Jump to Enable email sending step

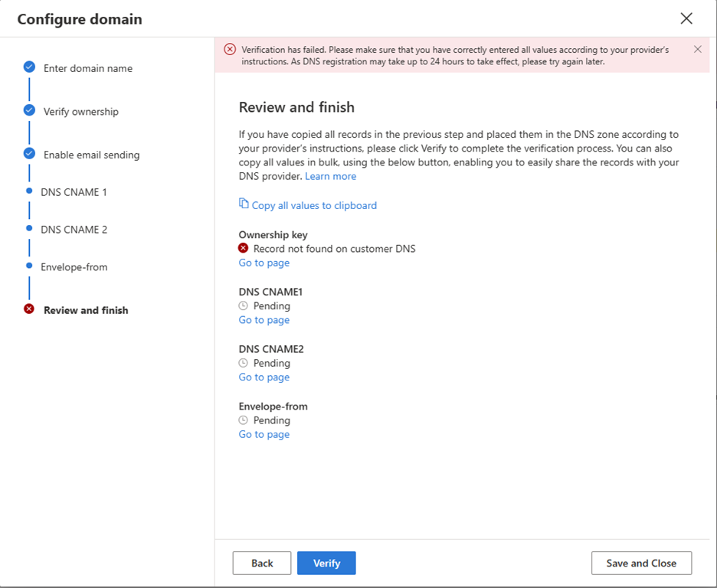(91, 155)
